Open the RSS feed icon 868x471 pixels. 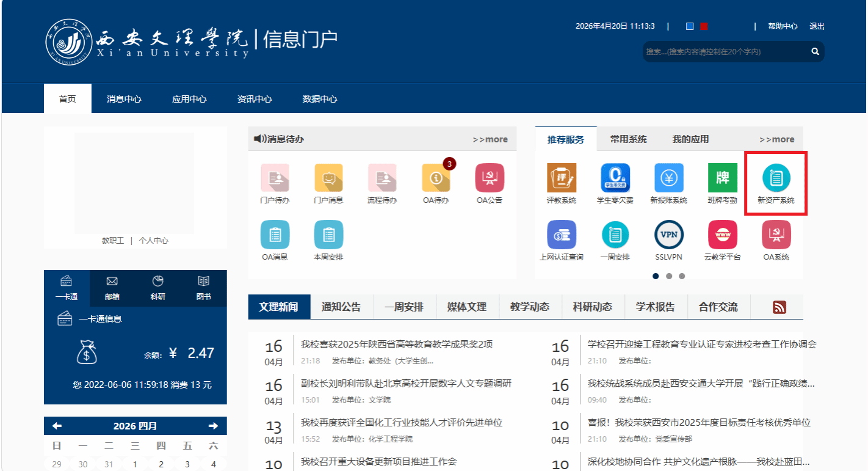pyautogui.click(x=779, y=307)
